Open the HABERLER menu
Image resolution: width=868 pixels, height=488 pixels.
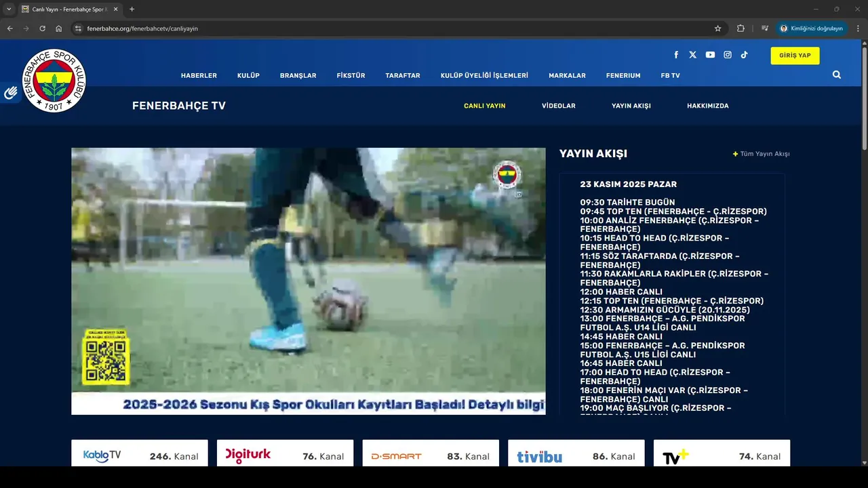click(199, 75)
